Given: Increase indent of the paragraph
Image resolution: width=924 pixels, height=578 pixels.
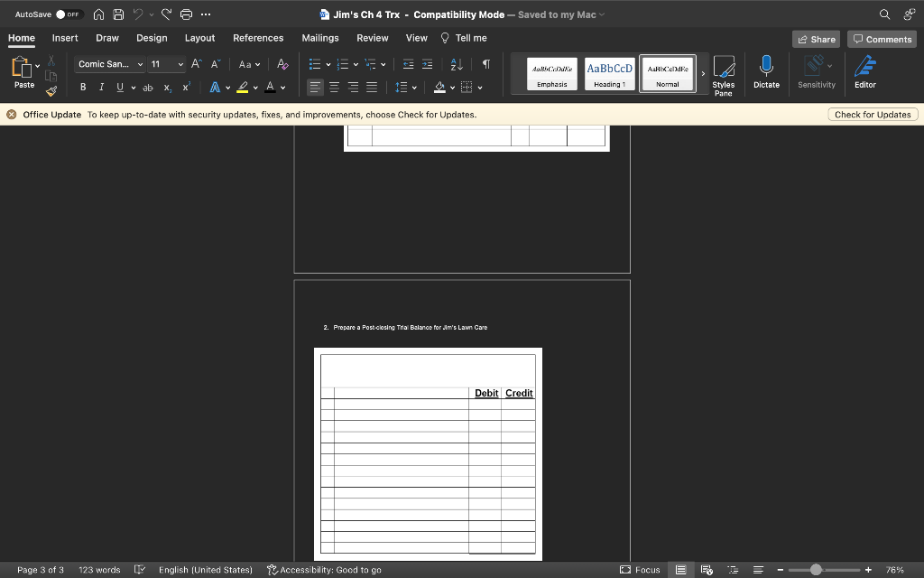Looking at the screenshot, I should 428,64.
